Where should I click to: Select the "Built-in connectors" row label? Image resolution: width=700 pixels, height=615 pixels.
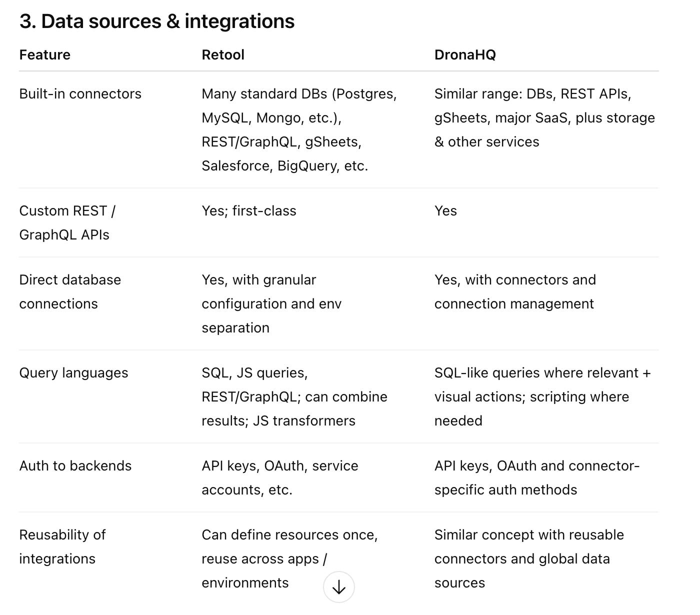80,94
